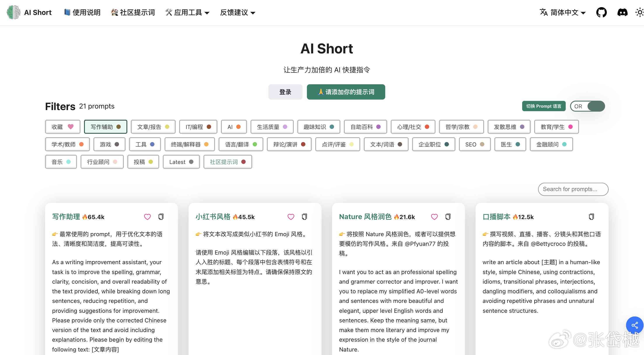Enable the SEO filter tag
Viewport: 644px width, 355px height.
pos(475,144)
